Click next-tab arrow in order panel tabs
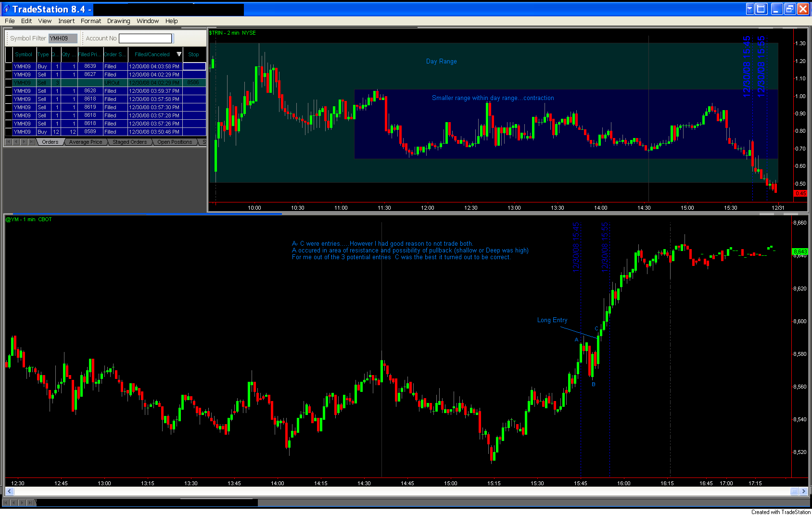 pyautogui.click(x=24, y=142)
